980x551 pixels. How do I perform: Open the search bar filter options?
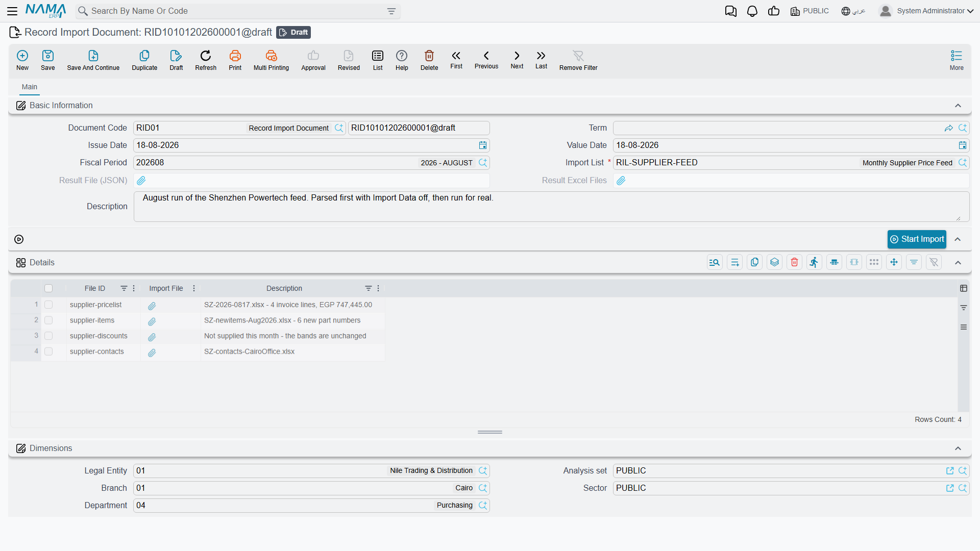click(x=391, y=11)
